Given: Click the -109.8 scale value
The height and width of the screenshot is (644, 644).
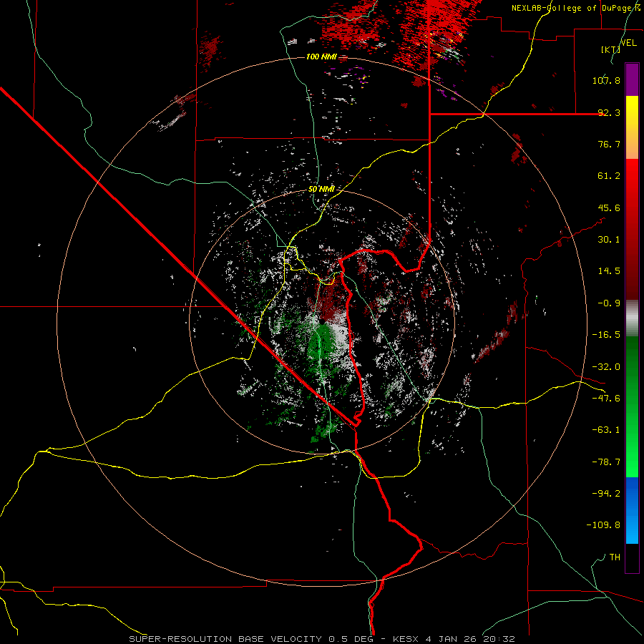Looking at the screenshot, I should pyautogui.click(x=603, y=525).
